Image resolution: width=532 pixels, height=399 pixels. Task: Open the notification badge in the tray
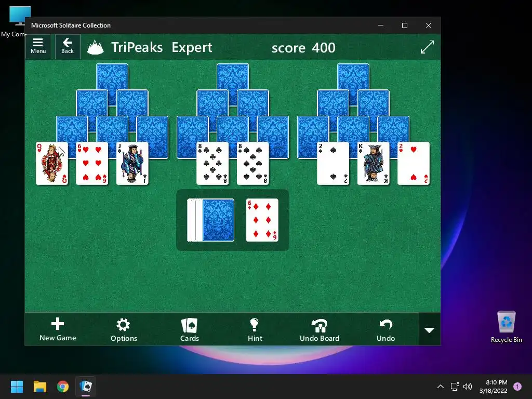tap(517, 387)
